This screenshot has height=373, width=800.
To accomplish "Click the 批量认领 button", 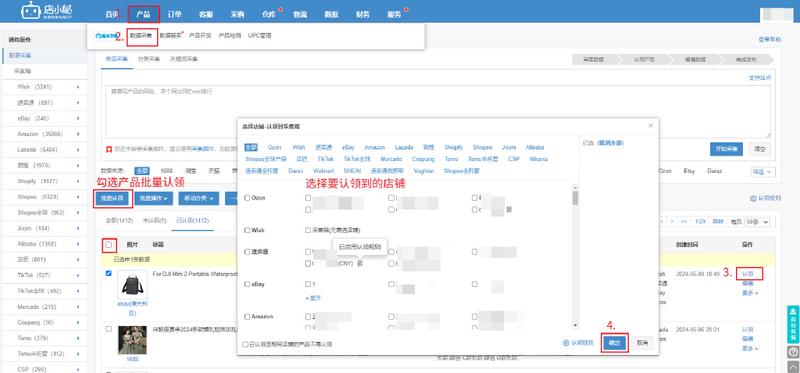I will (113, 198).
